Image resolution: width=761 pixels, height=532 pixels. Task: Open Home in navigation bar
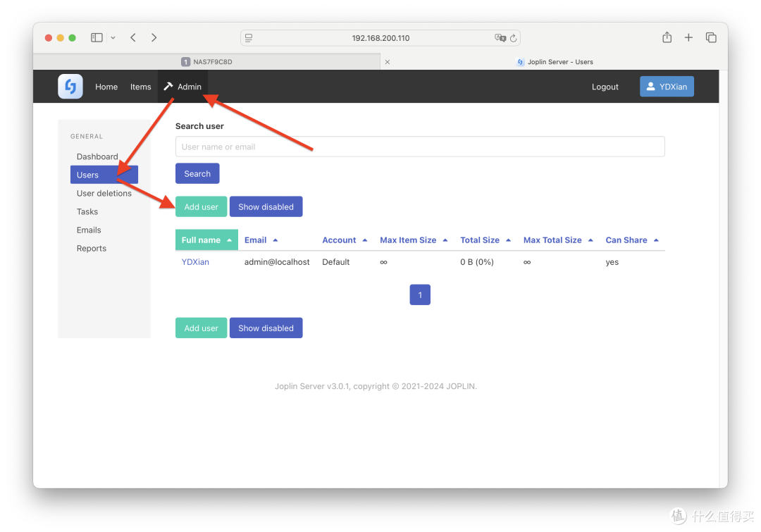[x=106, y=87]
